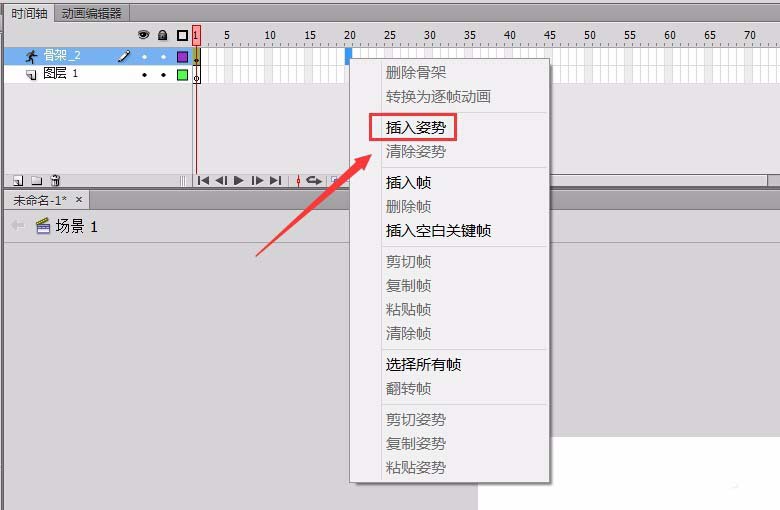Image resolution: width=780 pixels, height=510 pixels.
Task: Delete layer using the trash icon
Action: [x=56, y=181]
